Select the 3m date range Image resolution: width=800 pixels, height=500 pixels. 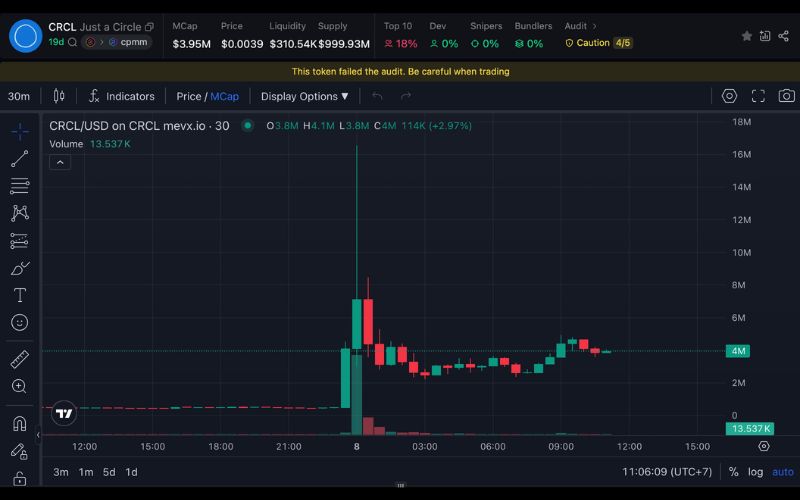61,472
